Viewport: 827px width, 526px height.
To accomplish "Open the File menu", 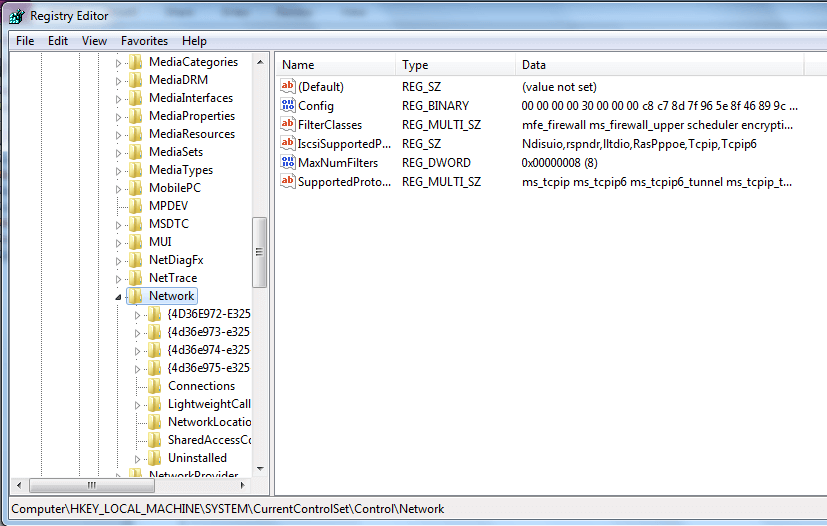I will point(25,41).
